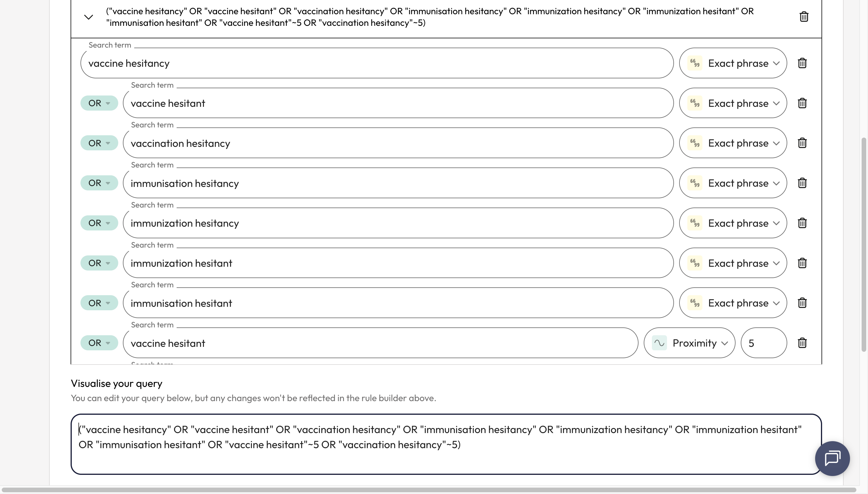Open match type dropdown for 'immunization hesitancy'
Screen dimensions: 868x494
733,223
